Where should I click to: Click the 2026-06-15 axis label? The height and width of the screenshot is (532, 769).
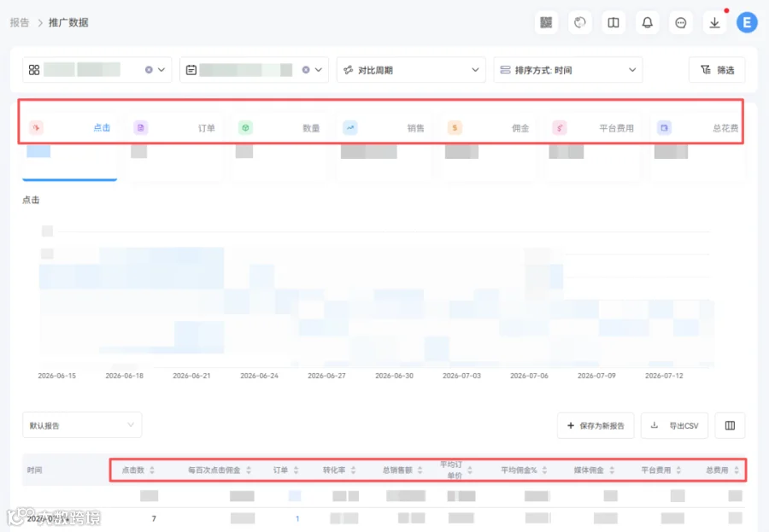57,376
